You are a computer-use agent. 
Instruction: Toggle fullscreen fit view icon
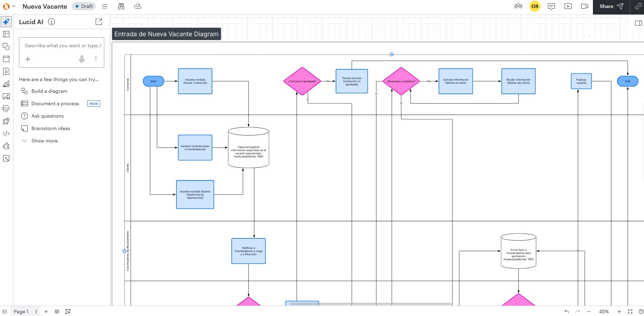[630, 312]
